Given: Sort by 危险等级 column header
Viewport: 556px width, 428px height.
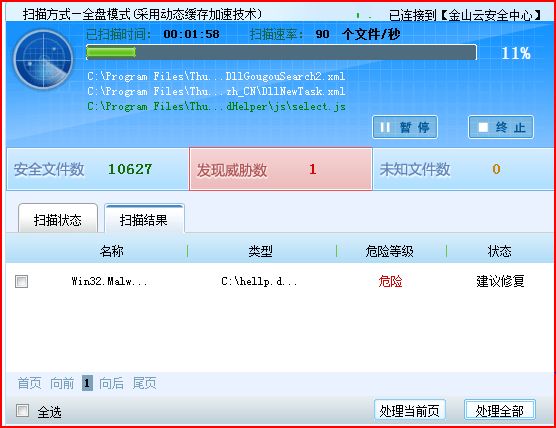Looking at the screenshot, I should click(389, 251).
